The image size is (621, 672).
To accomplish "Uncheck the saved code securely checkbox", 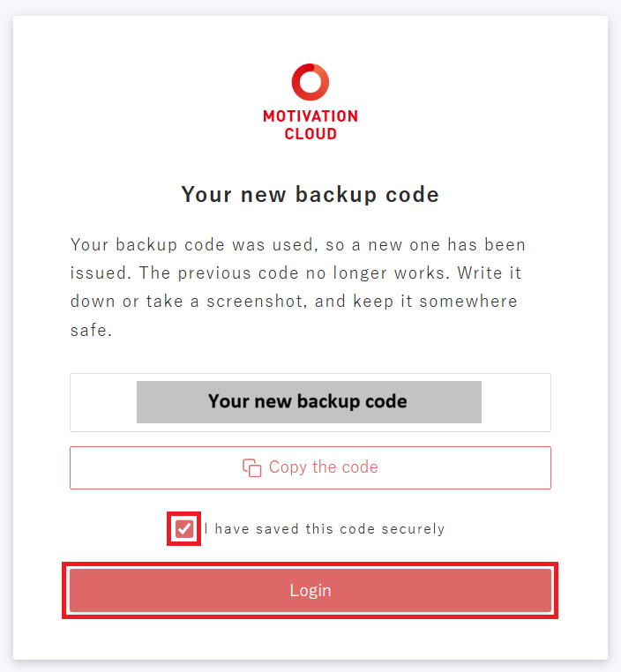I will [x=184, y=529].
